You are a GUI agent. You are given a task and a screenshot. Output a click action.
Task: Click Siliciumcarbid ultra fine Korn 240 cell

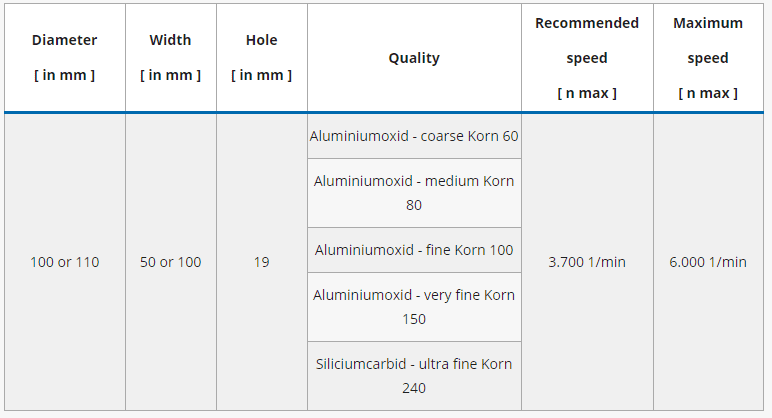click(414, 375)
